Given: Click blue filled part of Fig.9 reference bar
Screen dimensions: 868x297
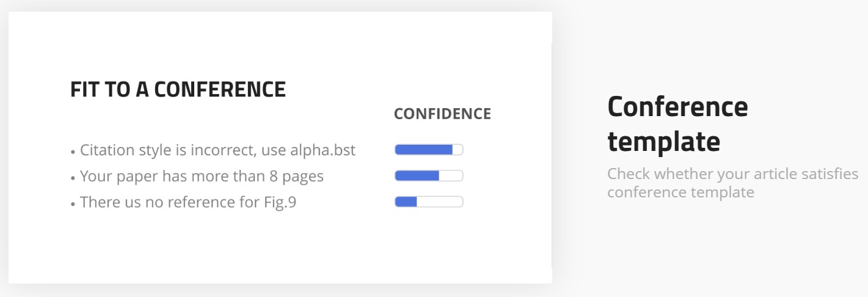Looking at the screenshot, I should tap(406, 202).
